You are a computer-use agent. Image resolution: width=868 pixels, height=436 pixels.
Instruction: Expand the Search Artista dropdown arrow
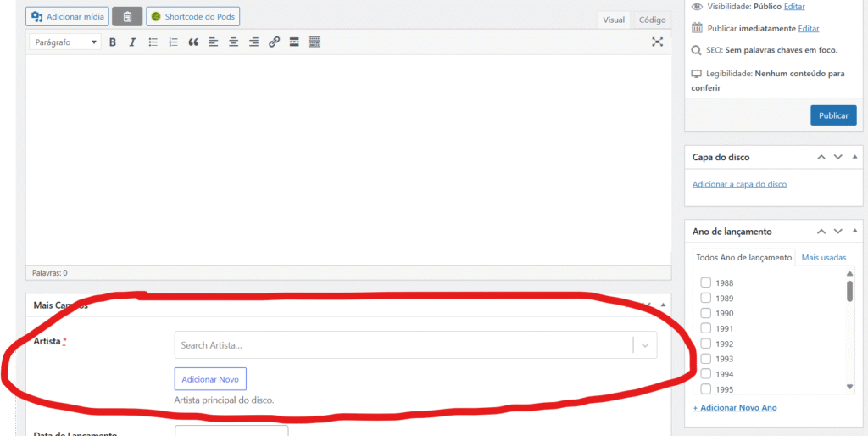coord(645,345)
